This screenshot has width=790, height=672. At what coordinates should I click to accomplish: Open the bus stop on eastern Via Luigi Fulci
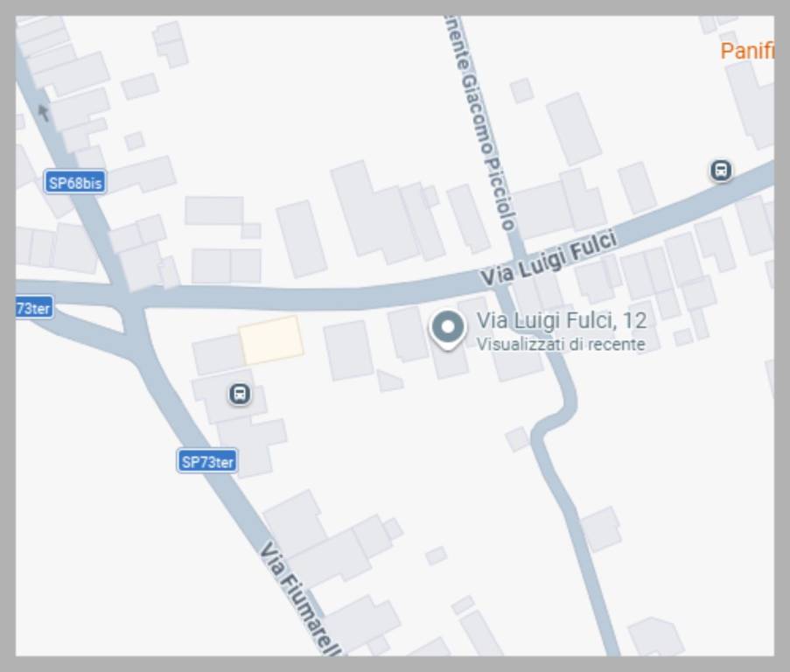pyautogui.click(x=721, y=171)
